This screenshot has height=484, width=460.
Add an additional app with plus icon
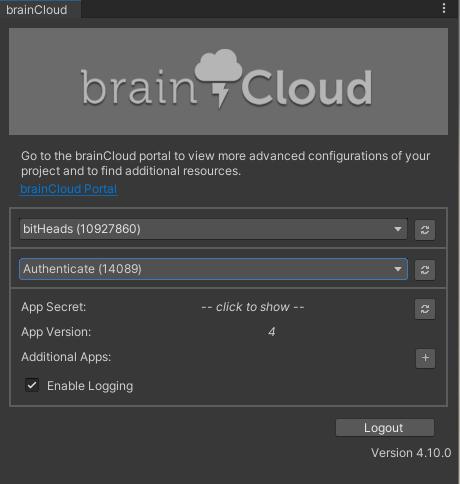(425, 358)
